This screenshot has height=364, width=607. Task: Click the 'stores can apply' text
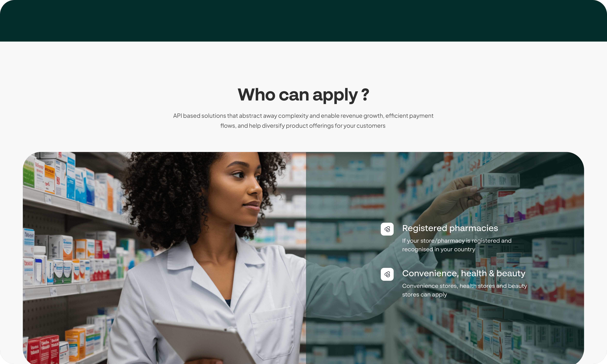[x=424, y=295]
